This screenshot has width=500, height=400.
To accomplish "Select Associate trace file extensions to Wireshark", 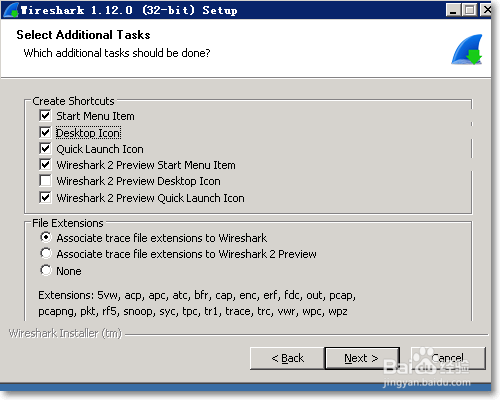I will [46, 237].
